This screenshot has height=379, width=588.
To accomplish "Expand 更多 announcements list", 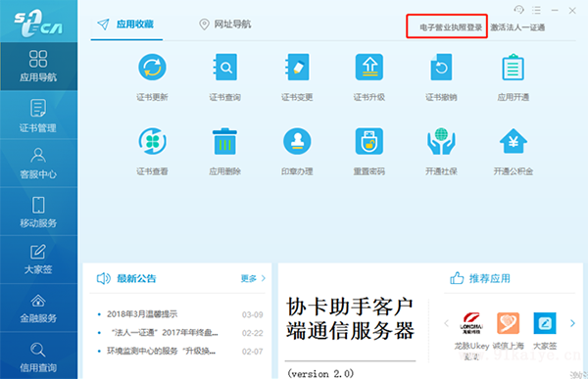I will click(x=253, y=278).
